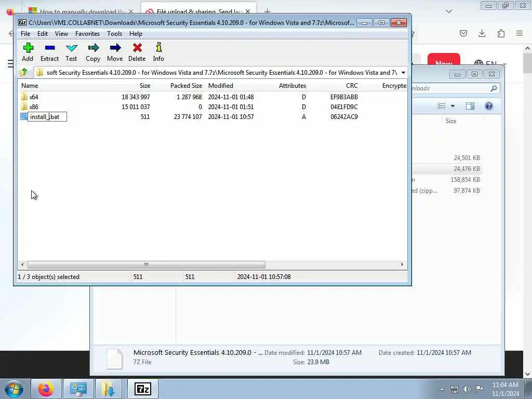
Task: Open the Help menu
Action: pos(136,34)
